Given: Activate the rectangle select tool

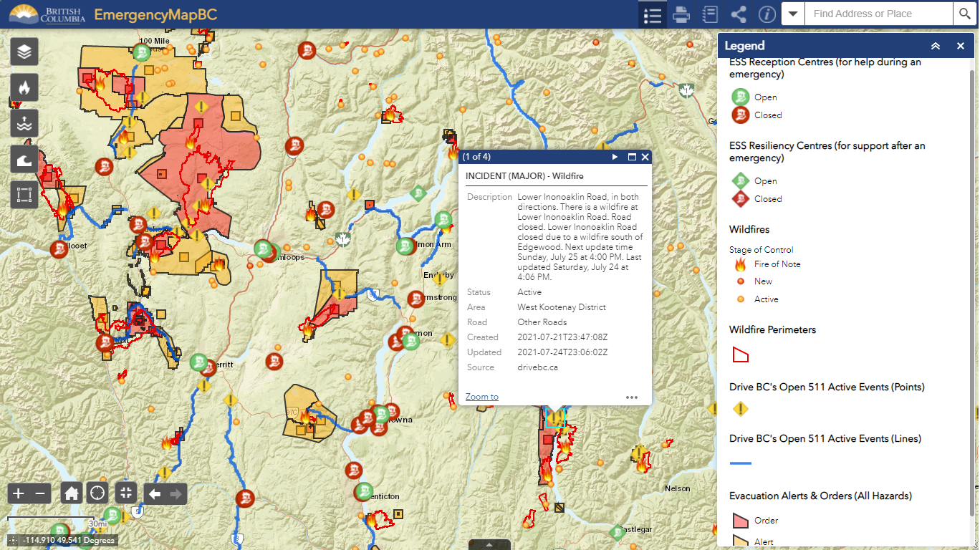Looking at the screenshot, I should 24,195.
